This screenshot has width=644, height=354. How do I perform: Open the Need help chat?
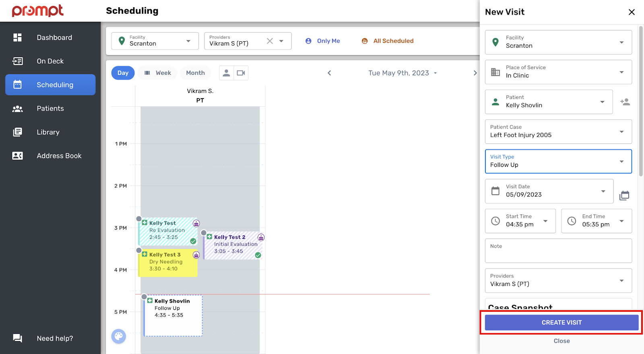tap(55, 338)
